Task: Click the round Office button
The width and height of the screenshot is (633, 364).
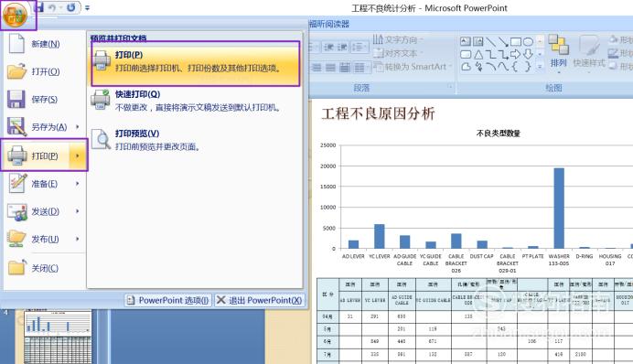Action: 15,15
